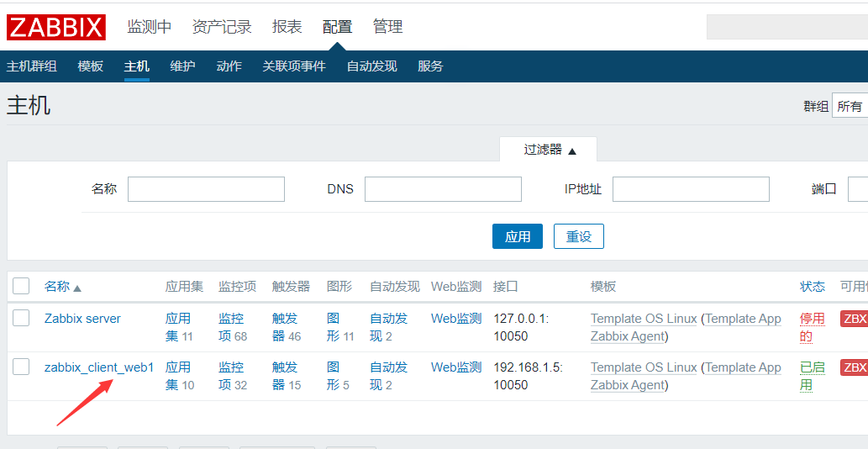Open 自动发现 of zabbix_client_web1

(388, 376)
